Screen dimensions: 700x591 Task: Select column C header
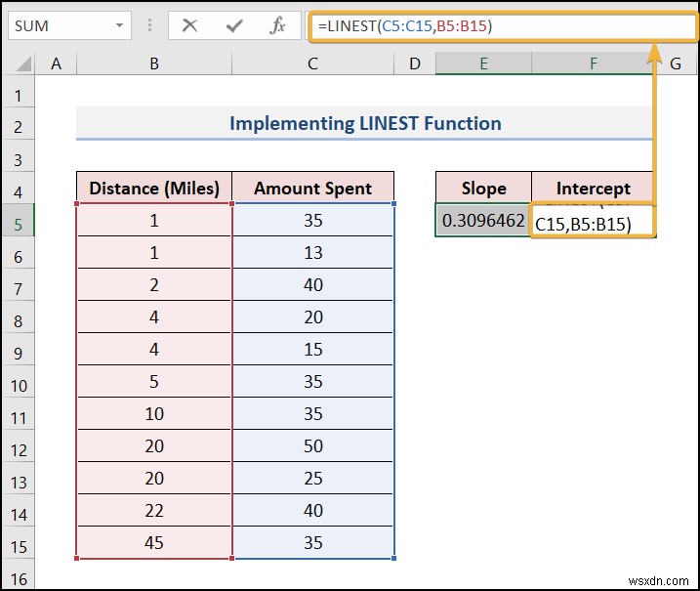[313, 63]
